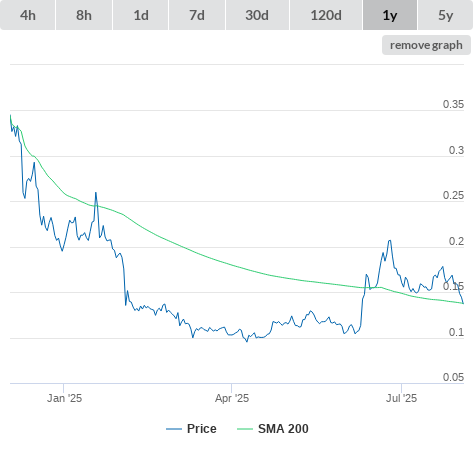Toggle the Price series legend label
This screenshot has height=455, width=474.
coord(202,429)
